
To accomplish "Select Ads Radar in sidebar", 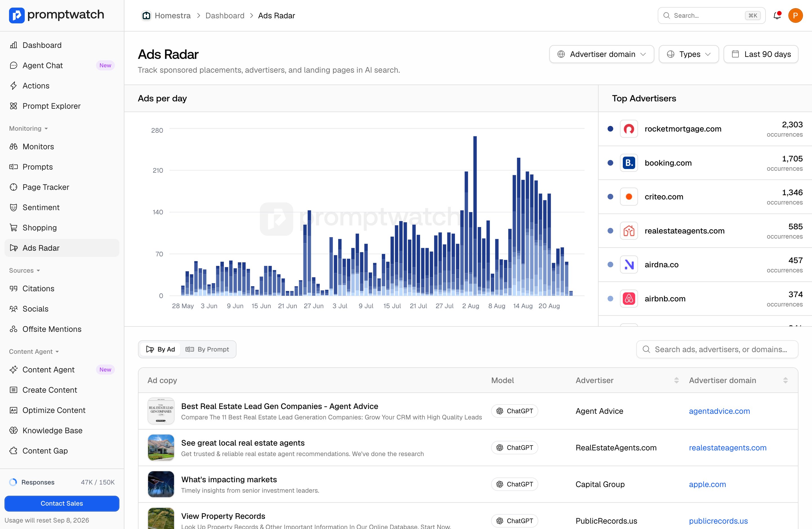I will [x=62, y=248].
